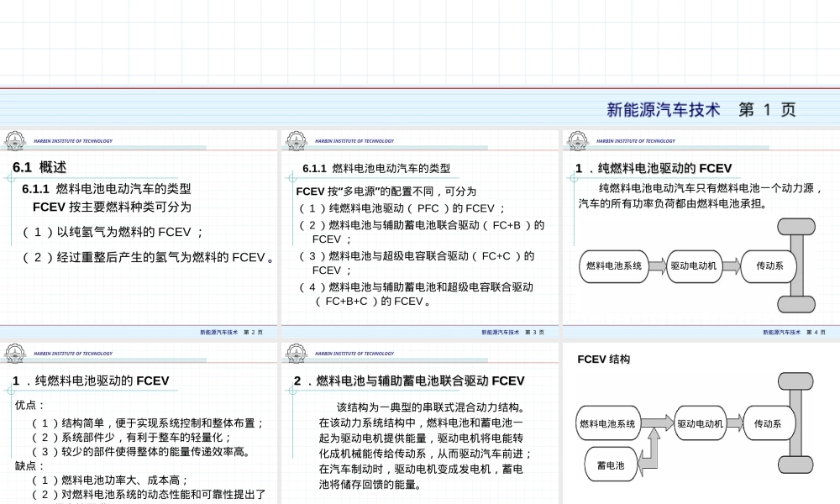Click the title FCEV 结构
Screen dimensions: 840x504
pyautogui.click(x=604, y=360)
